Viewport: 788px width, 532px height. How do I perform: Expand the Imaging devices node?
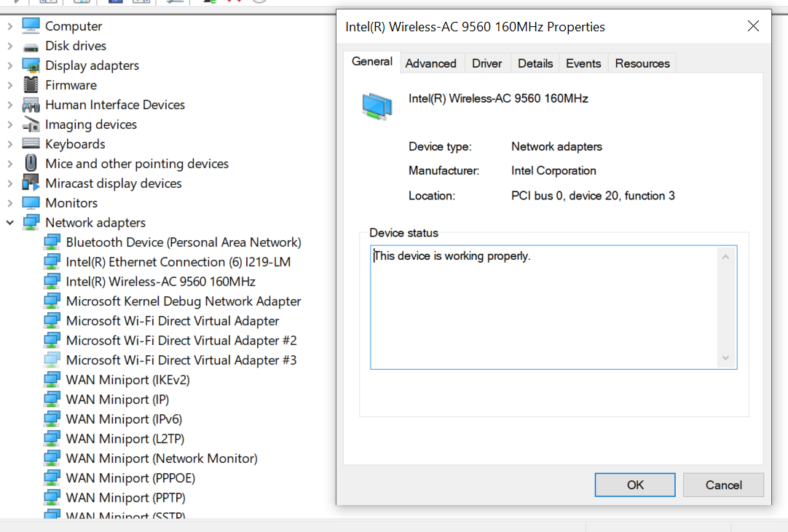pyautogui.click(x=10, y=124)
